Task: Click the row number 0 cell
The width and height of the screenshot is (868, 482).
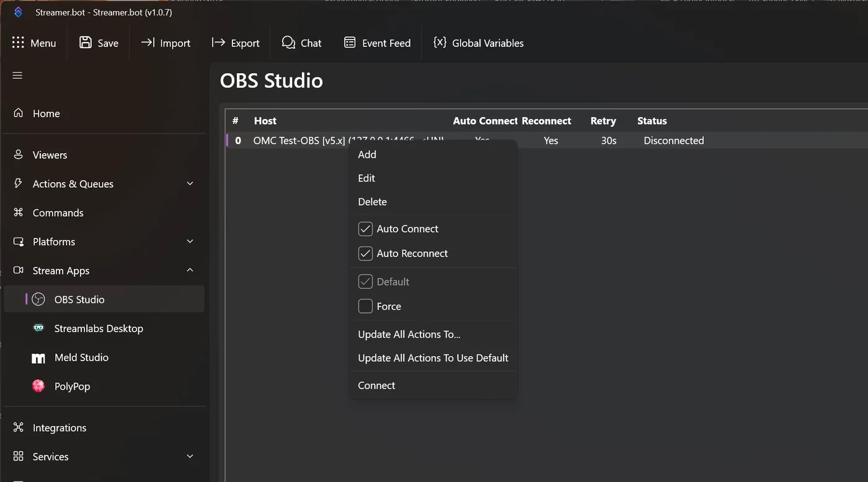Action: (238, 141)
